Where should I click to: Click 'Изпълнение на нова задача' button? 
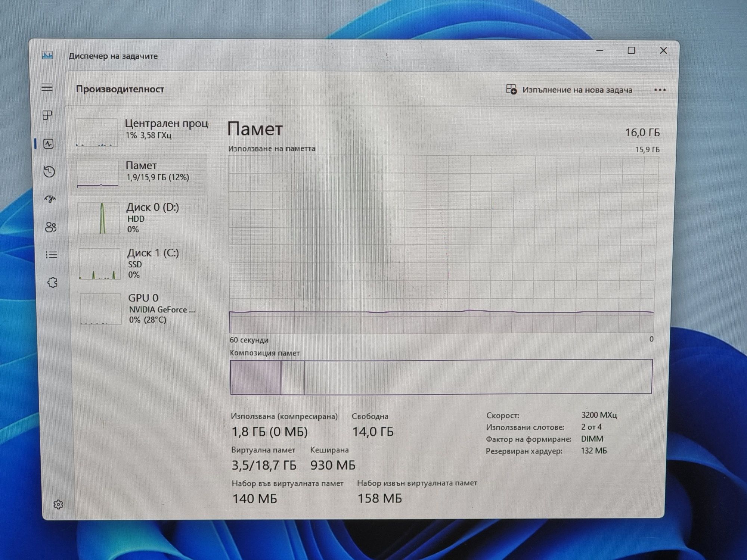coord(569,90)
